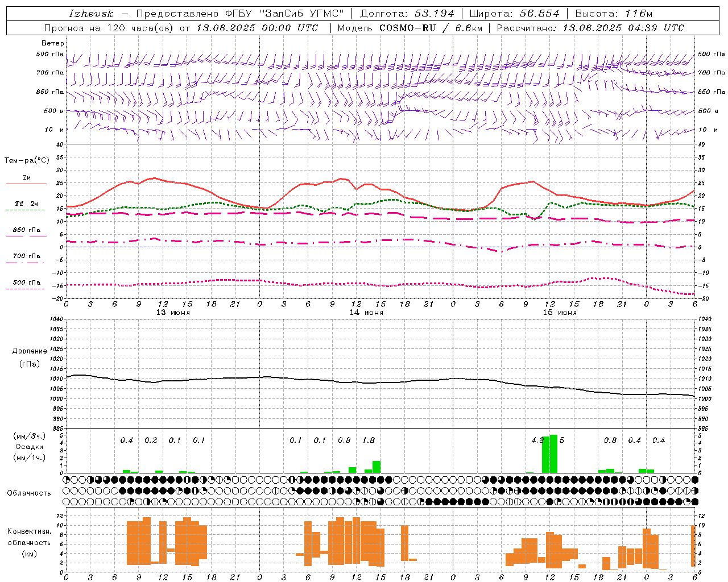Image resolution: width=728 pixels, height=582 pixels.
Task: Select the ФГБУ "ЗапСиб УГМС" provider text
Action: point(284,14)
